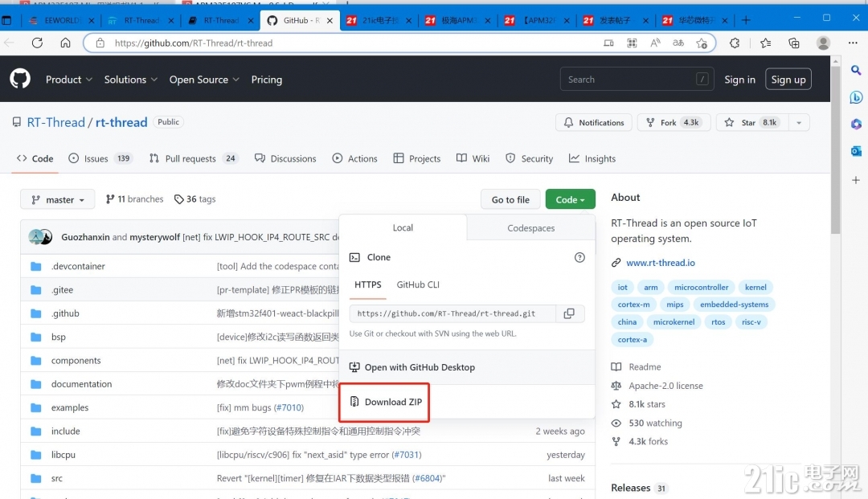Open the examples folder
This screenshot has height=499, width=868.
[70, 407]
